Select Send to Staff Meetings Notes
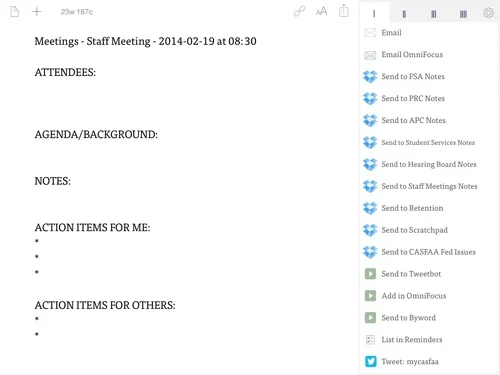 [x=429, y=186]
